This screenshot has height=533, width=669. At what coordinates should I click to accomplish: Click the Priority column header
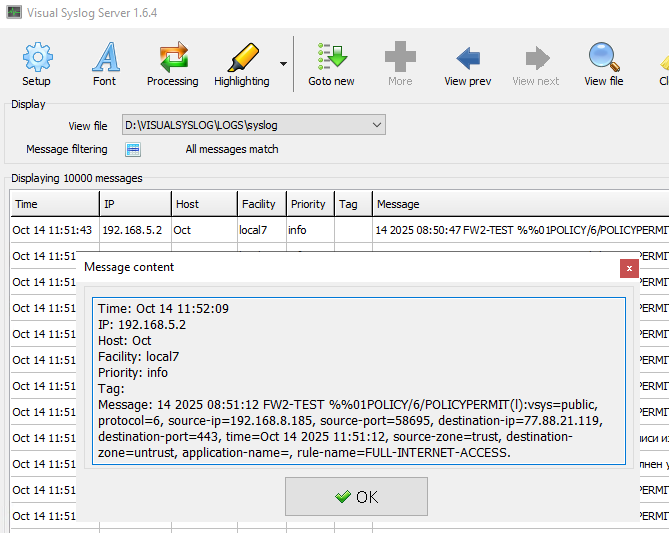point(309,204)
